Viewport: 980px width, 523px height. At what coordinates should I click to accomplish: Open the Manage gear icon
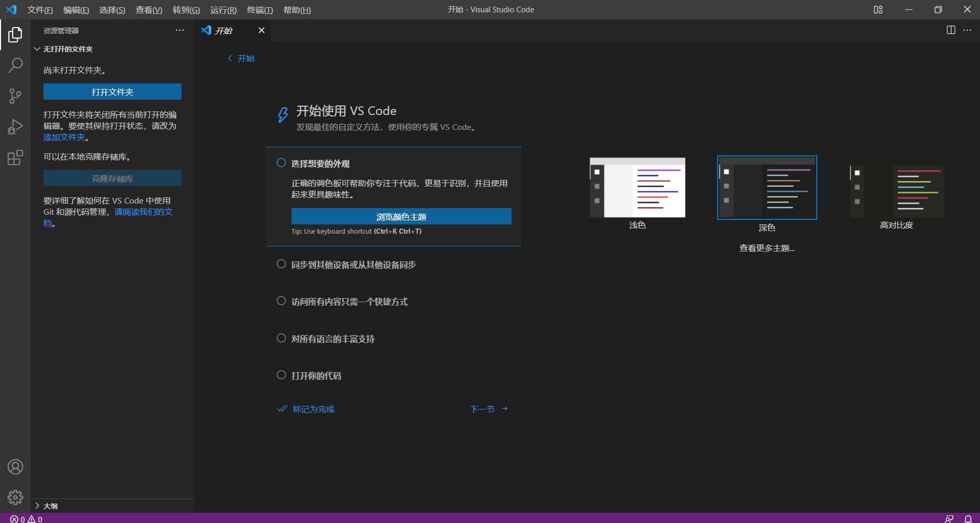pos(15,497)
